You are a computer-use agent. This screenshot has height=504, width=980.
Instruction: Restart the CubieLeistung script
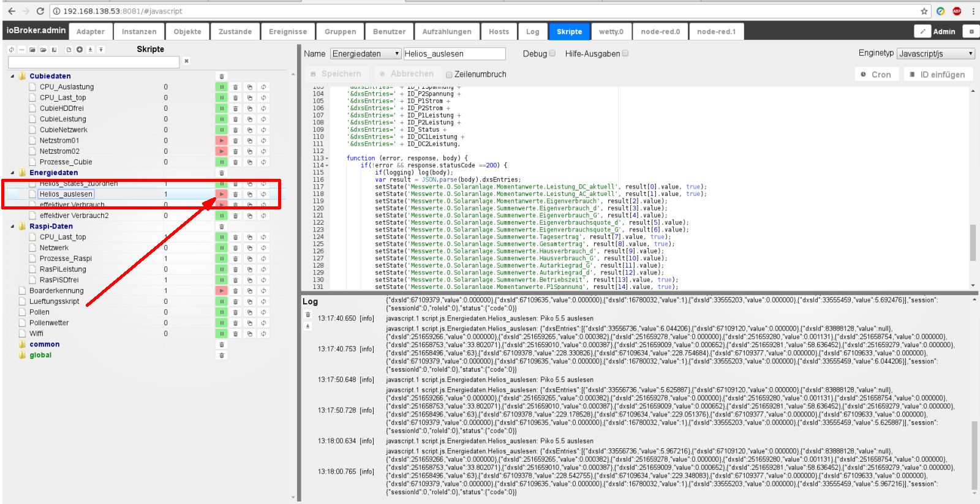pos(263,119)
